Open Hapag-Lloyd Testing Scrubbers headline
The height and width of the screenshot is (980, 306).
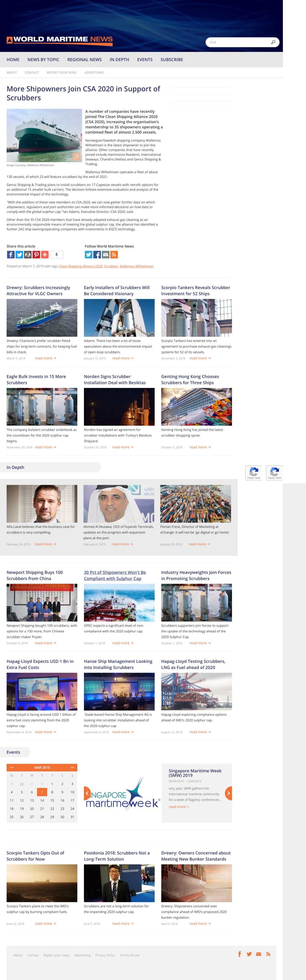193,665
